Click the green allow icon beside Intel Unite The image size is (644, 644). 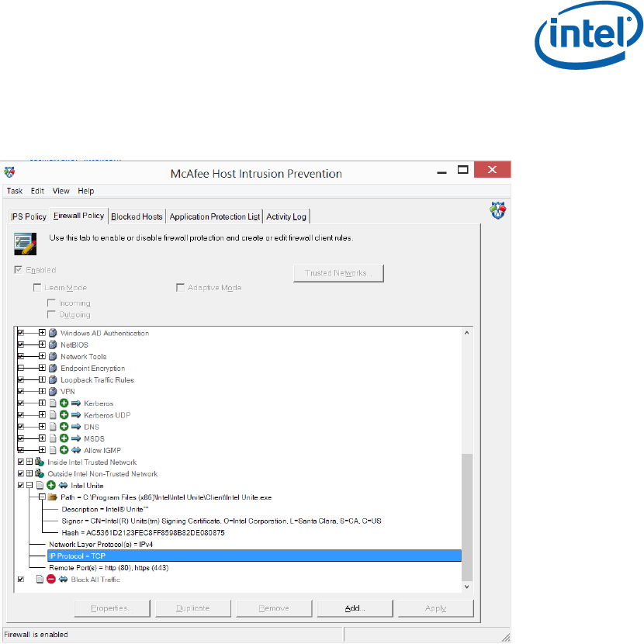click(51, 485)
